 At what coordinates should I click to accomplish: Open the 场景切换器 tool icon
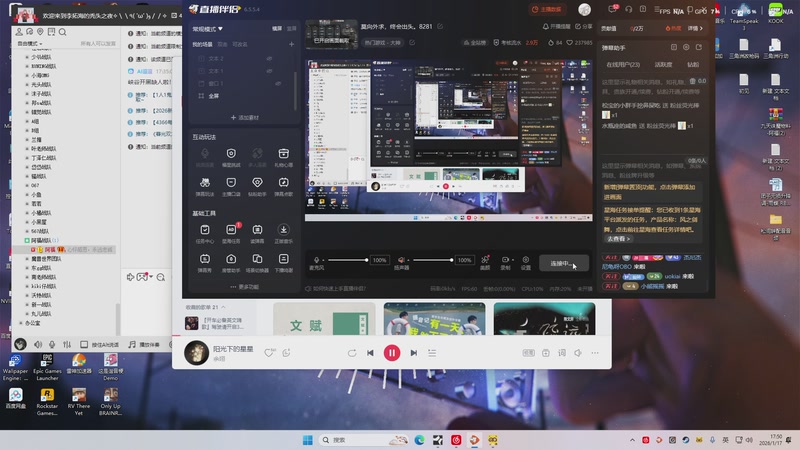click(257, 259)
